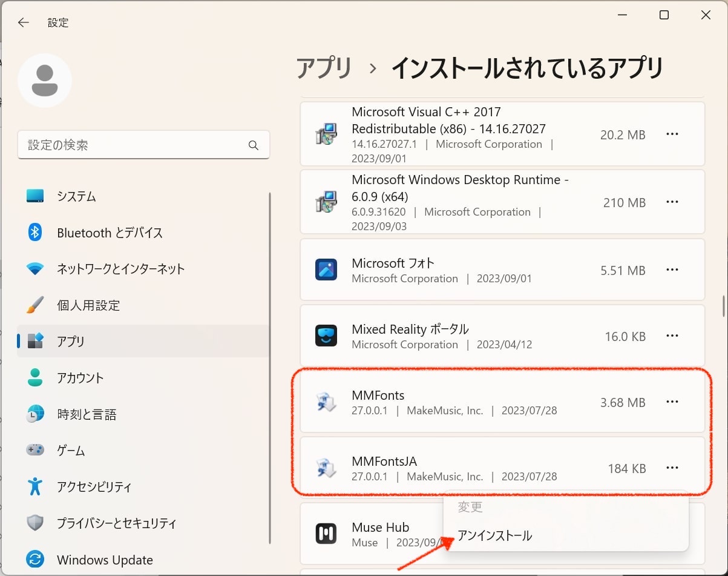Open 時刻と言語 settings

(x=143, y=414)
